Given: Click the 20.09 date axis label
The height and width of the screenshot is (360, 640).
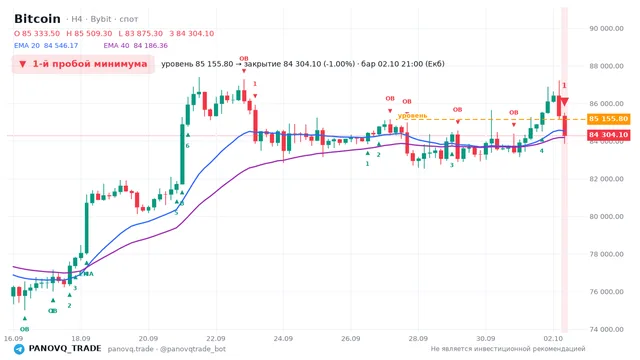Looking at the screenshot, I should click(x=148, y=338).
